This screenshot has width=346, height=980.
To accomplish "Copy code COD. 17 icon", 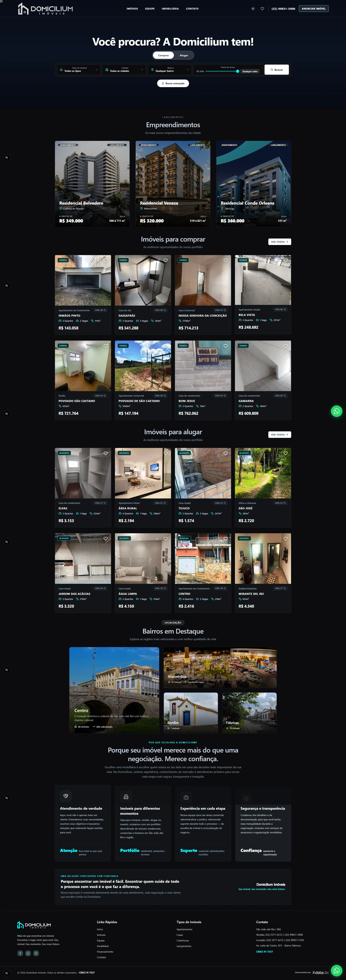I will tap(285, 588).
